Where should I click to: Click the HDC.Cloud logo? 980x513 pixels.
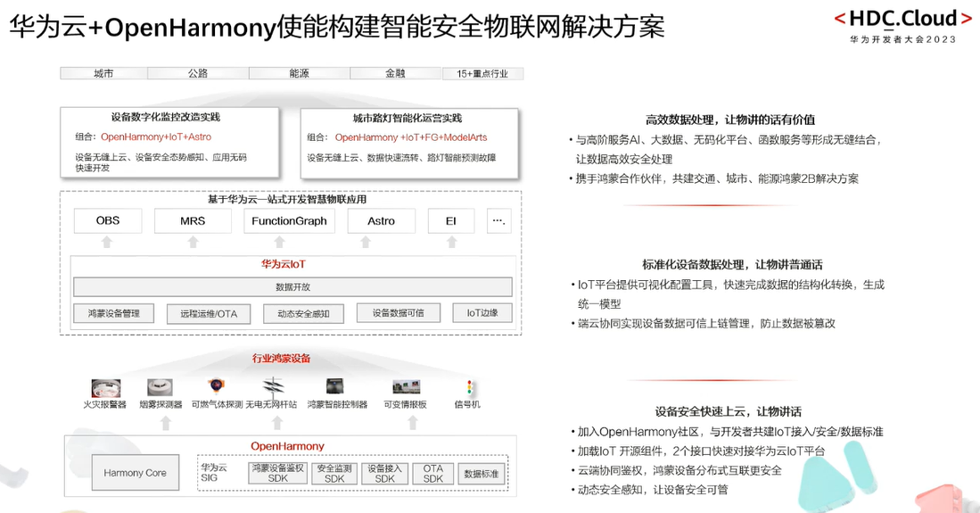click(903, 19)
